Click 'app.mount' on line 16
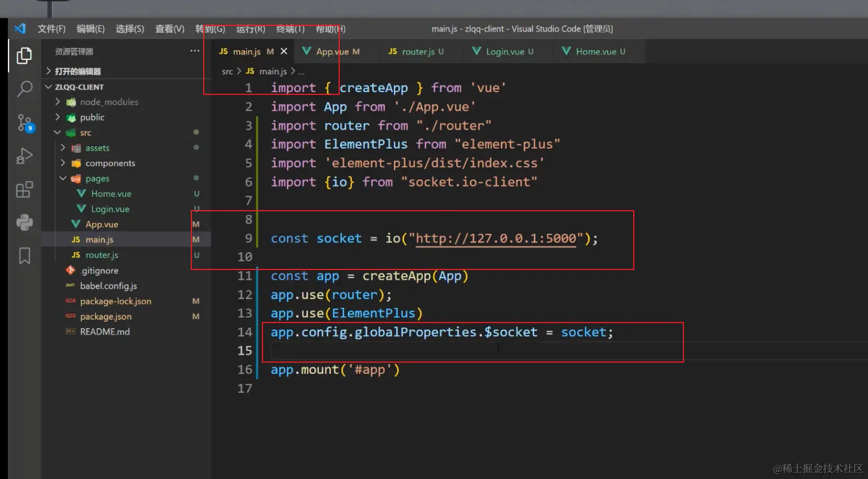The image size is (868, 479). tap(305, 370)
